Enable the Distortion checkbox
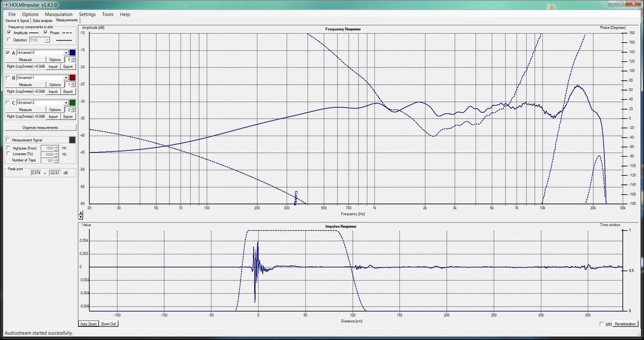 click(9, 40)
